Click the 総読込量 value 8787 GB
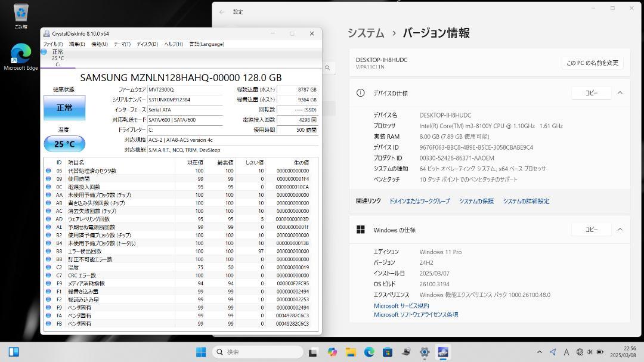The width and height of the screenshot is (644, 362). click(298, 89)
